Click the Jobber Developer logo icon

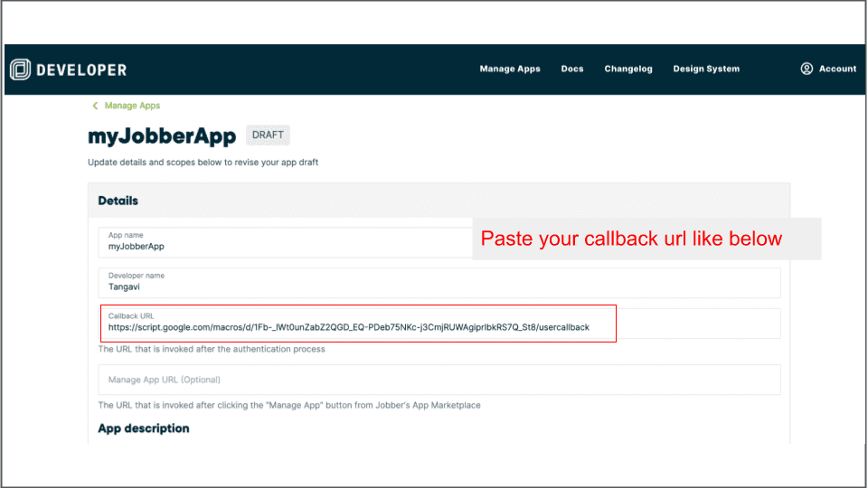[20, 70]
